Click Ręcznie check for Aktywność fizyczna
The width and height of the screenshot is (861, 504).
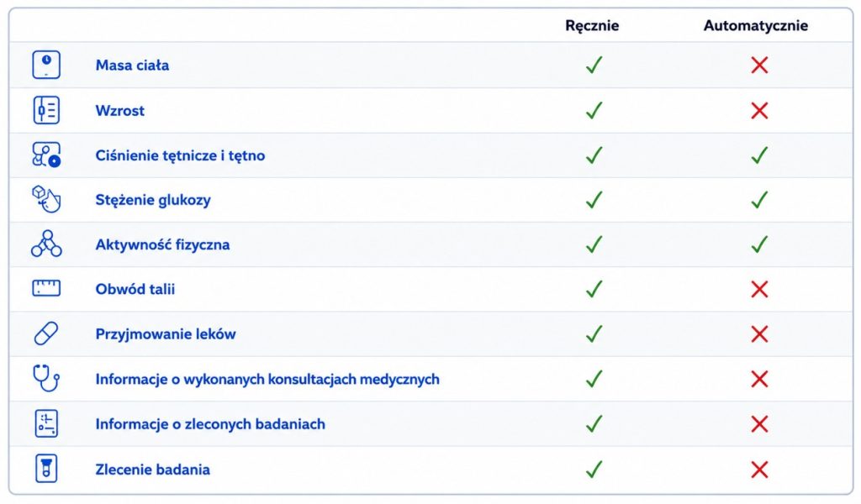594,244
